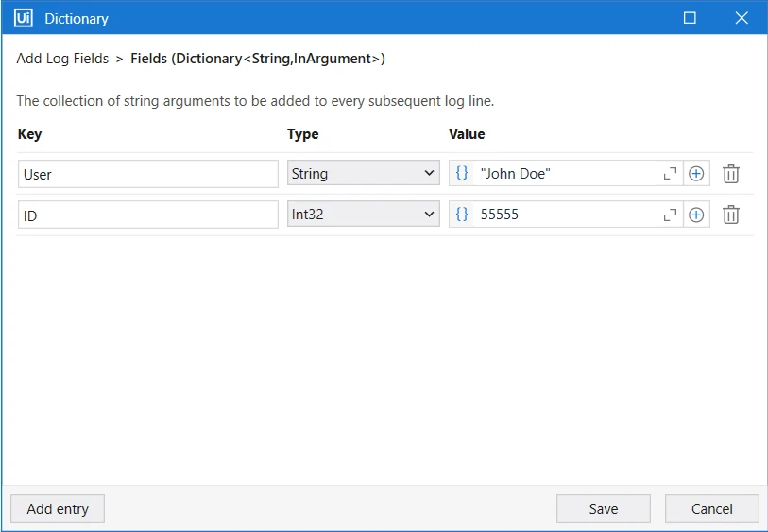Image resolution: width=768 pixels, height=532 pixels.
Task: Open plus menu for 55555 value
Action: [696, 215]
